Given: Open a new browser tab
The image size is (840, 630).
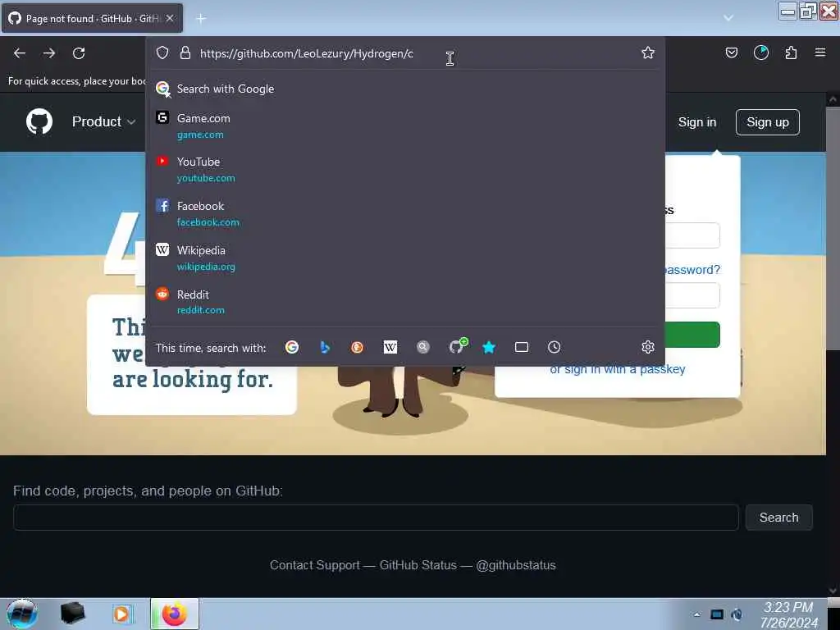Looking at the screenshot, I should pyautogui.click(x=201, y=19).
